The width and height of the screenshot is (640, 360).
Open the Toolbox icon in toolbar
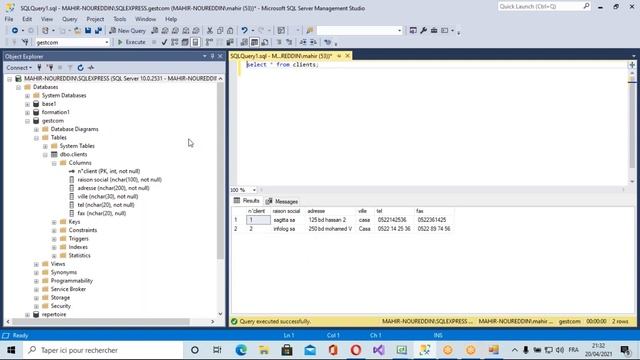click(434, 31)
